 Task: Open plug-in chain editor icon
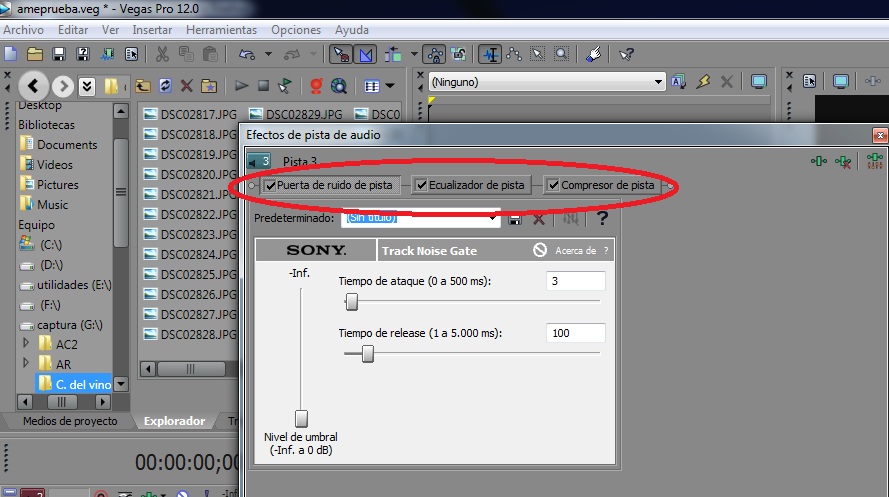point(819,162)
